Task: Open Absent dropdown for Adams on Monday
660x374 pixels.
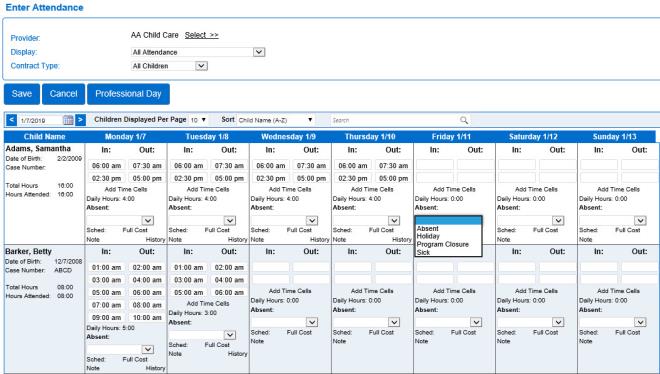Action: [x=120, y=220]
